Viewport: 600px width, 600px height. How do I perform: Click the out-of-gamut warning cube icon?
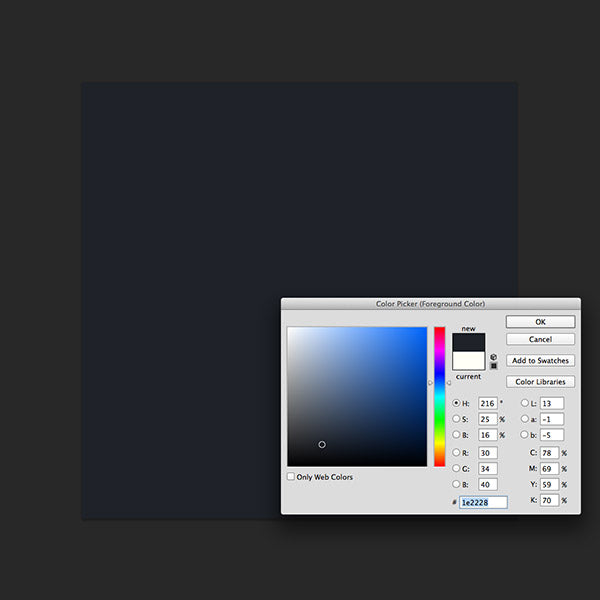click(494, 357)
